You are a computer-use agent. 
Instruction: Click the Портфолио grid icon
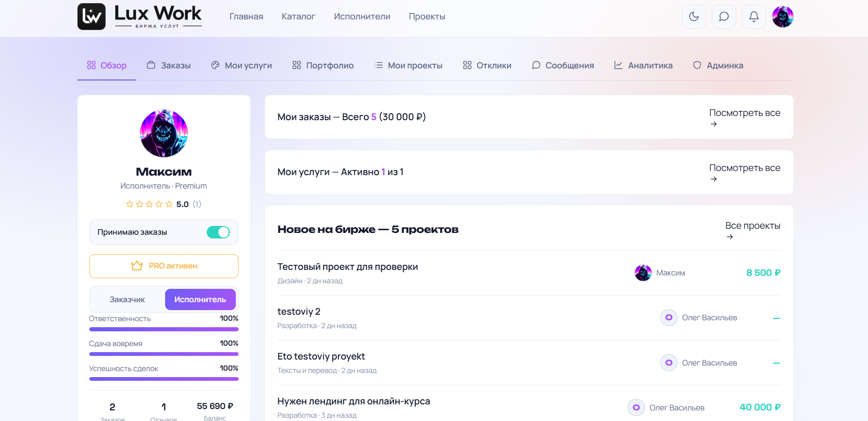[x=297, y=65]
